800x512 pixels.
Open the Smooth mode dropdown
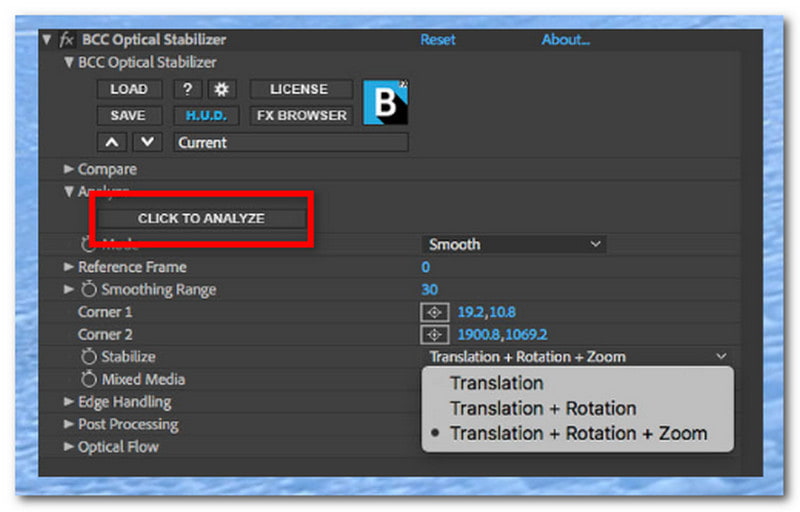coord(514,244)
